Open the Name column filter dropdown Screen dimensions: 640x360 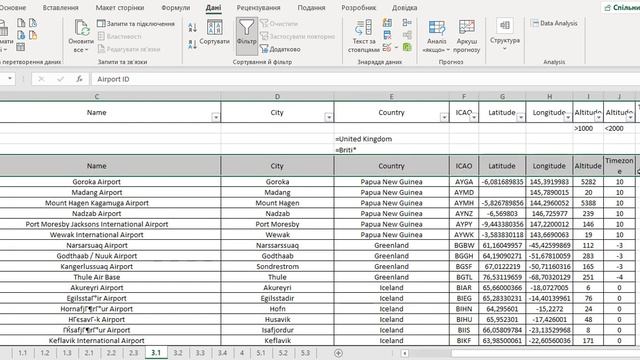[x=216, y=118]
